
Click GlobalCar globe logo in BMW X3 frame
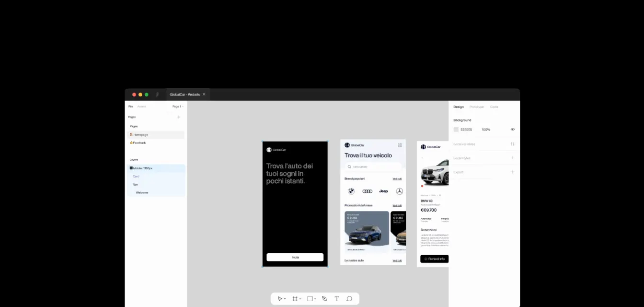[423, 147]
